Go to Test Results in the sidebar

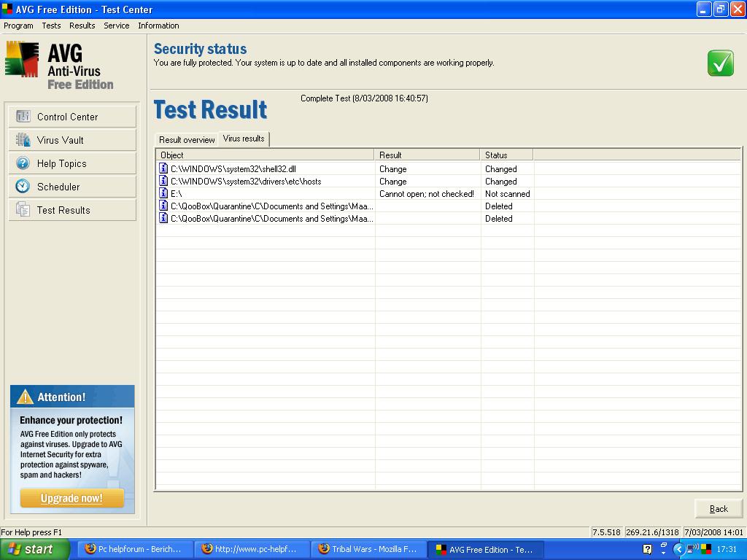click(x=72, y=210)
